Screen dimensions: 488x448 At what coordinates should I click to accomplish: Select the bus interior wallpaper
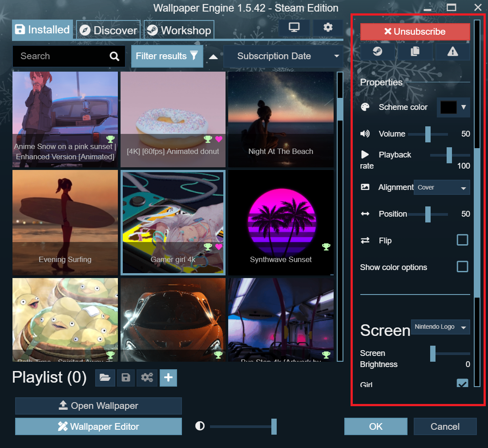[281, 320]
